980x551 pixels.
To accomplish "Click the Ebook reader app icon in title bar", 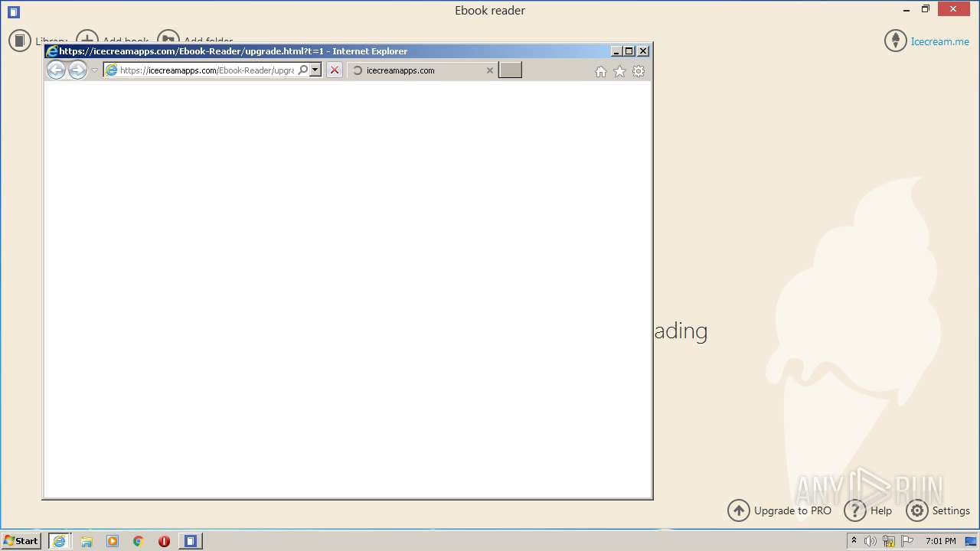I will coord(14,11).
